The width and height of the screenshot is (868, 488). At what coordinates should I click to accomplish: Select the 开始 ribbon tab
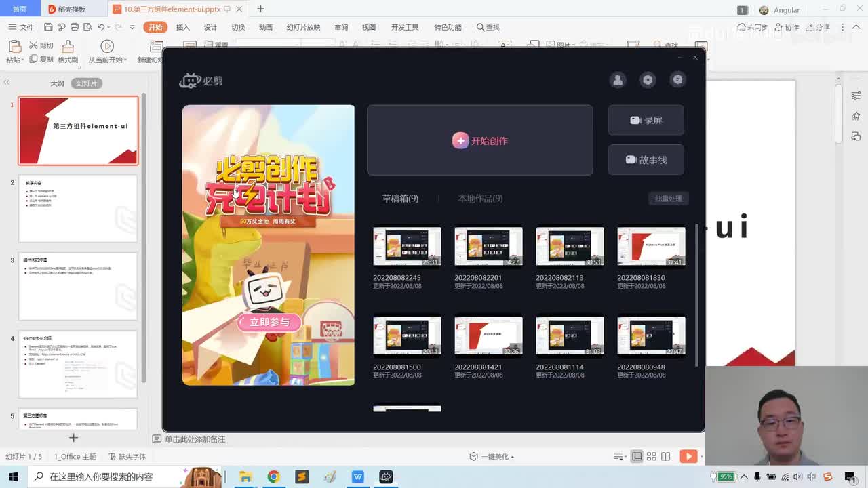155,27
